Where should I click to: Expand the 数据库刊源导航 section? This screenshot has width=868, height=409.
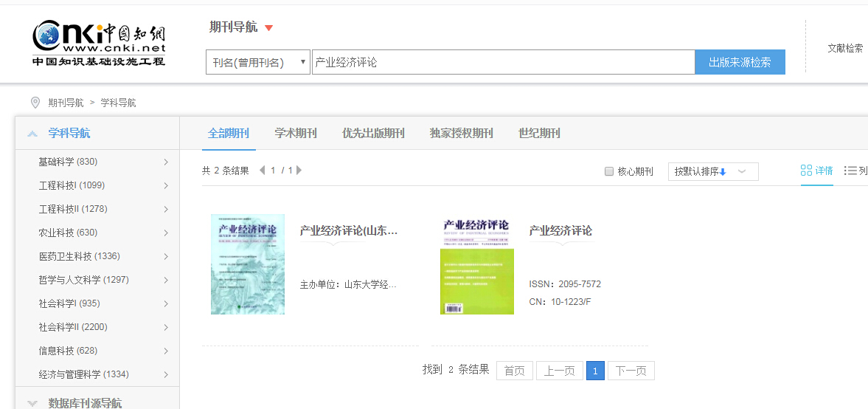coord(32,403)
